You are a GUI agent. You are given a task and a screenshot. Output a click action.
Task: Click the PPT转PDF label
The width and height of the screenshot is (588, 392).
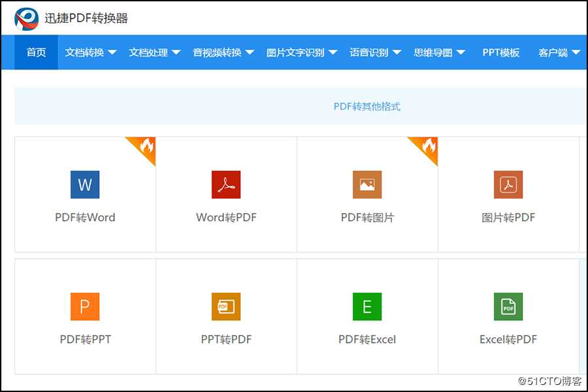[x=226, y=340]
